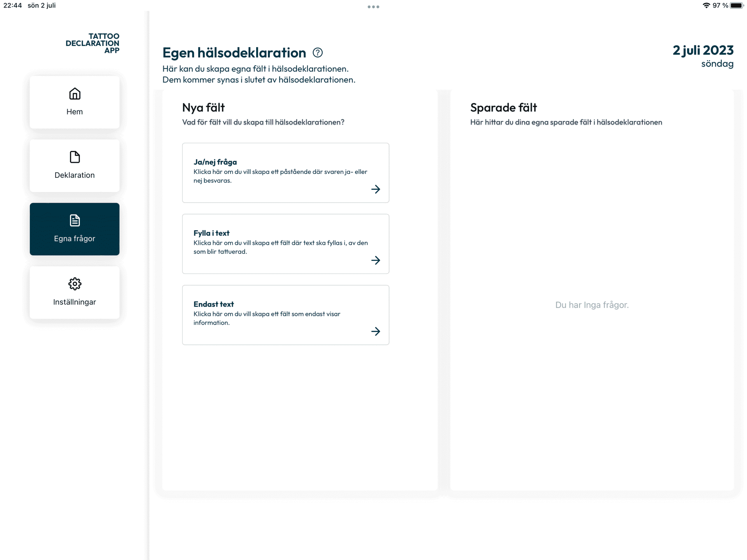Tap the Tattoo Declaration App logo
The image size is (747, 560).
tap(92, 43)
